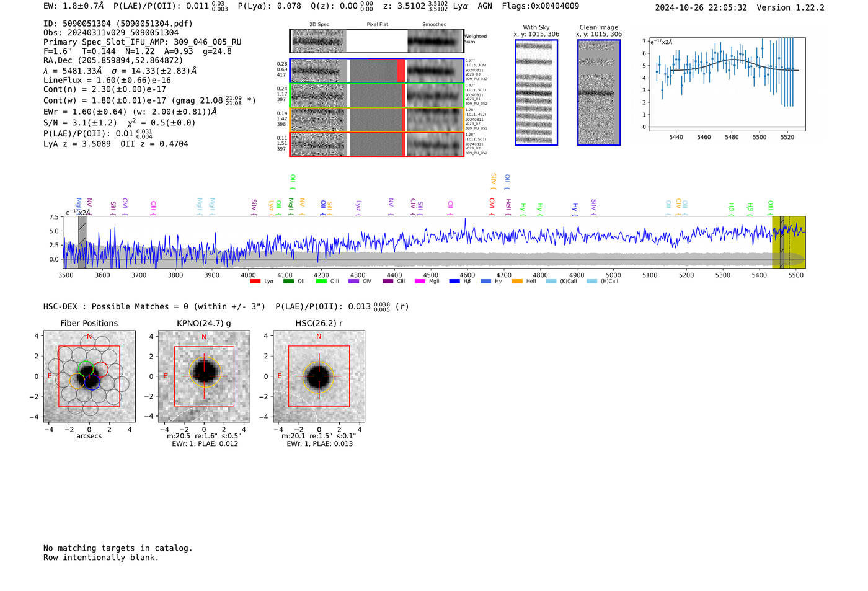868x591 pixels.
Task: Click the Weighted Sum 2D spectrum row
Action: 377,41
